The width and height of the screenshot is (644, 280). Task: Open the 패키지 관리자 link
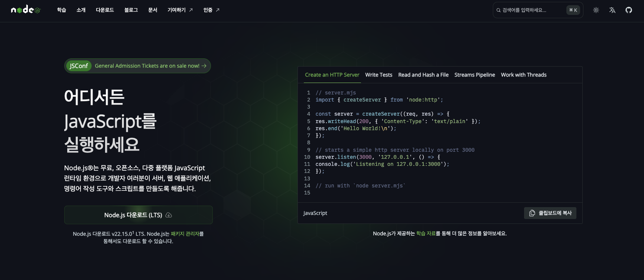(185, 234)
